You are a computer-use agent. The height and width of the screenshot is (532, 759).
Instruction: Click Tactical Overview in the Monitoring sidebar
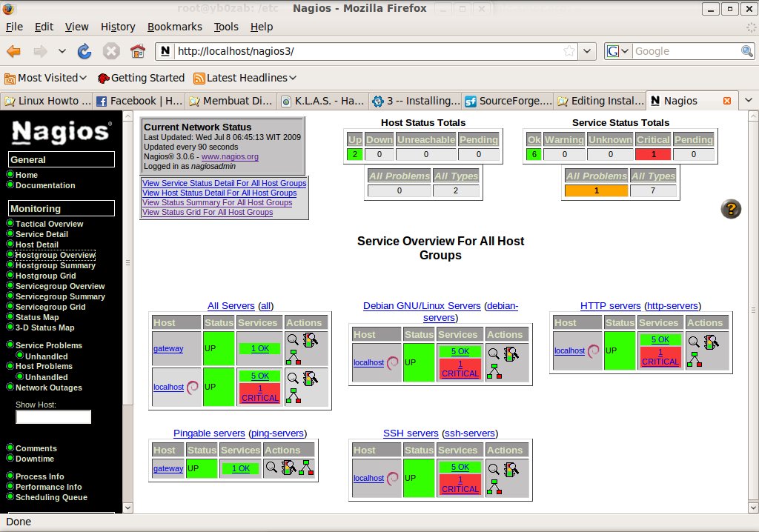(x=49, y=224)
